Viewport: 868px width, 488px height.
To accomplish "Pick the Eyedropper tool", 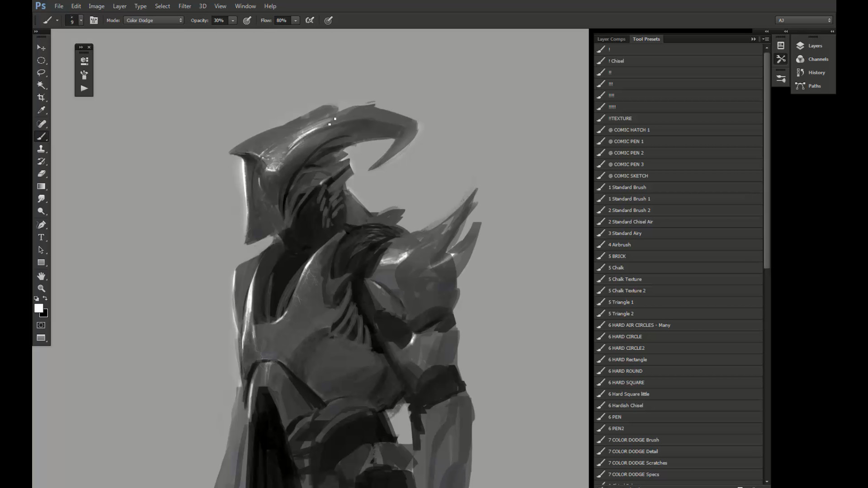I will click(41, 110).
